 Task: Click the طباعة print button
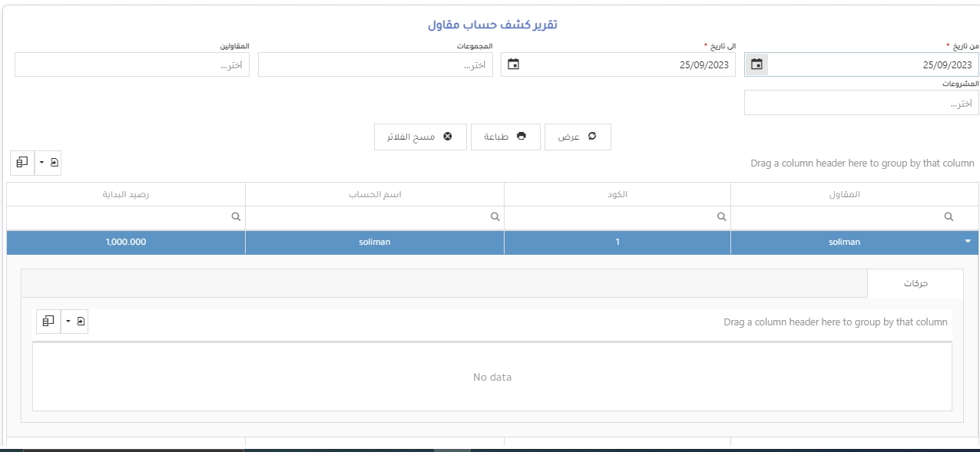505,137
